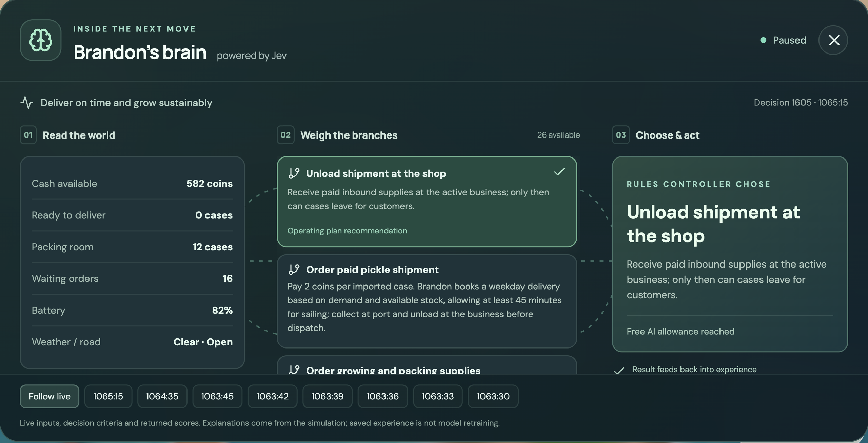This screenshot has height=443, width=868.
Task: Click the green Paused status dot
Action: (x=763, y=40)
